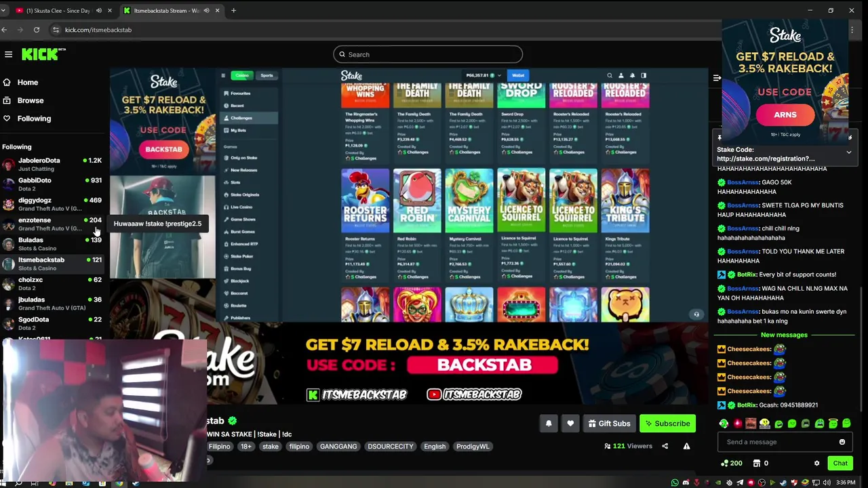Click the Red Robin game thumbnail in stream
The height and width of the screenshot is (488, 868).
click(417, 201)
